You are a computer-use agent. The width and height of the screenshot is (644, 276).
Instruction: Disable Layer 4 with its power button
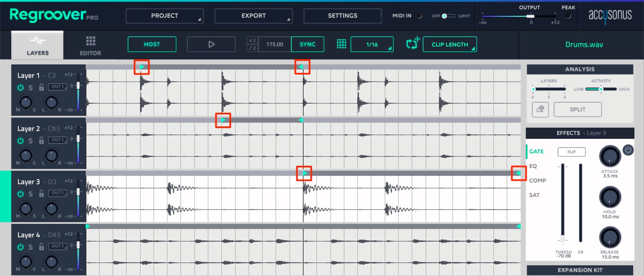pyautogui.click(x=20, y=247)
